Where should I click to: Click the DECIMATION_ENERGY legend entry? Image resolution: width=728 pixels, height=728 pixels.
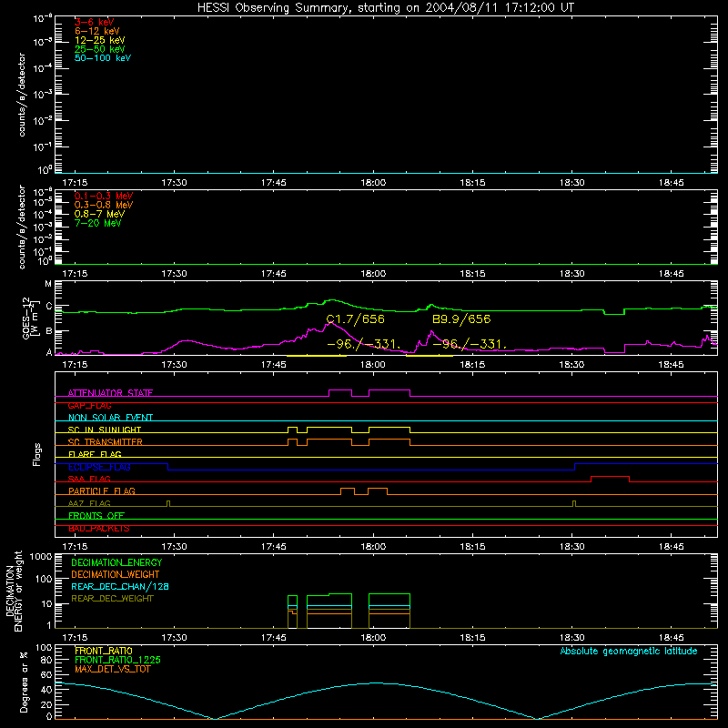[x=116, y=562]
